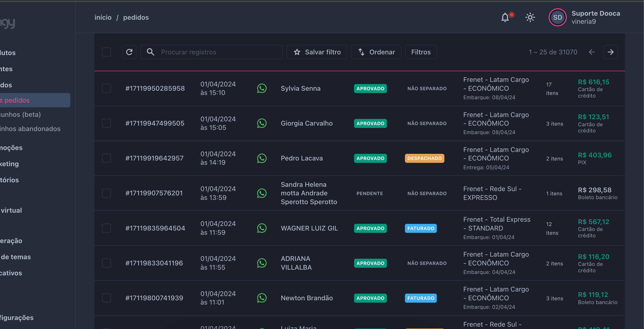Open the Filtros panel

click(x=421, y=52)
